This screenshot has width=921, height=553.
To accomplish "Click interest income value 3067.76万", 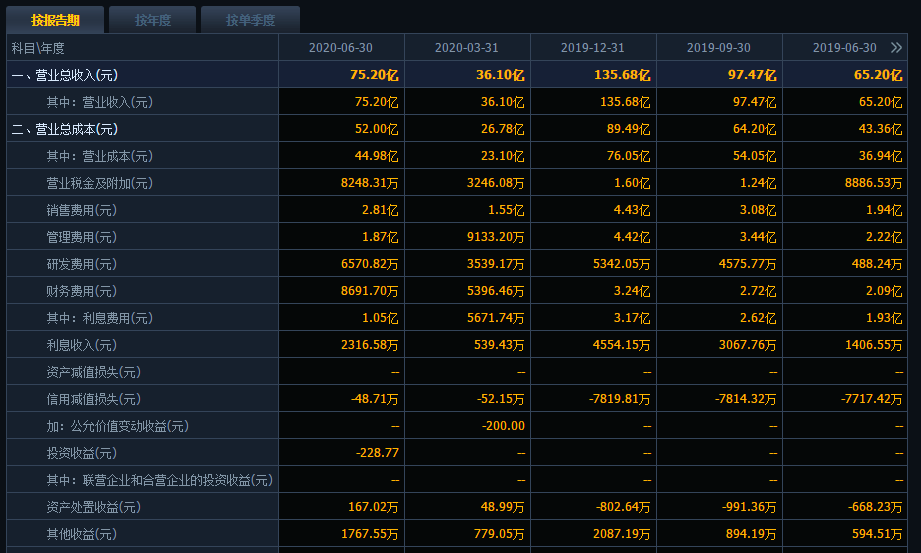I will (x=748, y=345).
